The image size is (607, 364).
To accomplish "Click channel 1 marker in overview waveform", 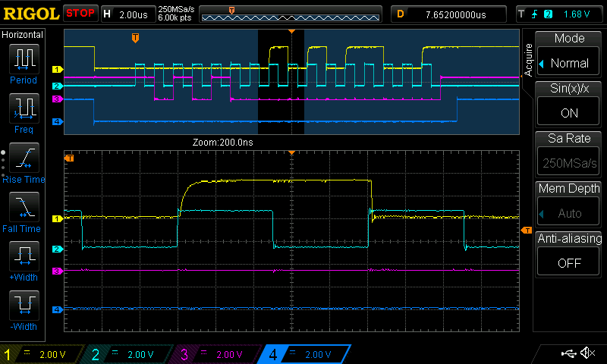I will click(x=58, y=69).
